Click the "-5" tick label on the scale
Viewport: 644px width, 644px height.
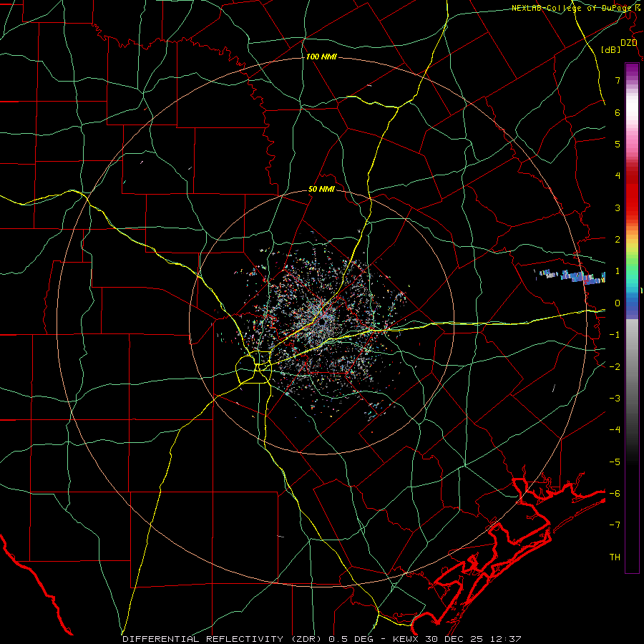(x=615, y=462)
